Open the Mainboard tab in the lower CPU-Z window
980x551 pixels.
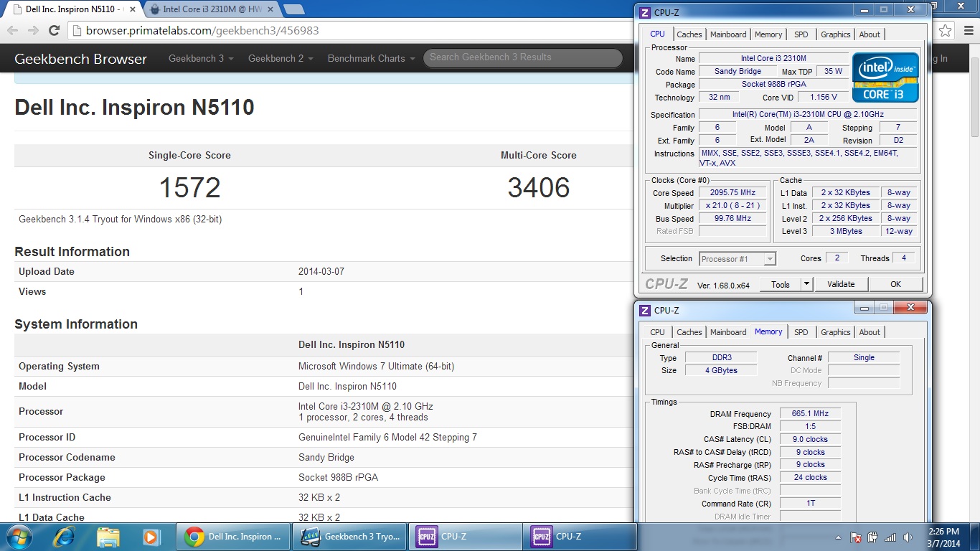[x=728, y=332]
